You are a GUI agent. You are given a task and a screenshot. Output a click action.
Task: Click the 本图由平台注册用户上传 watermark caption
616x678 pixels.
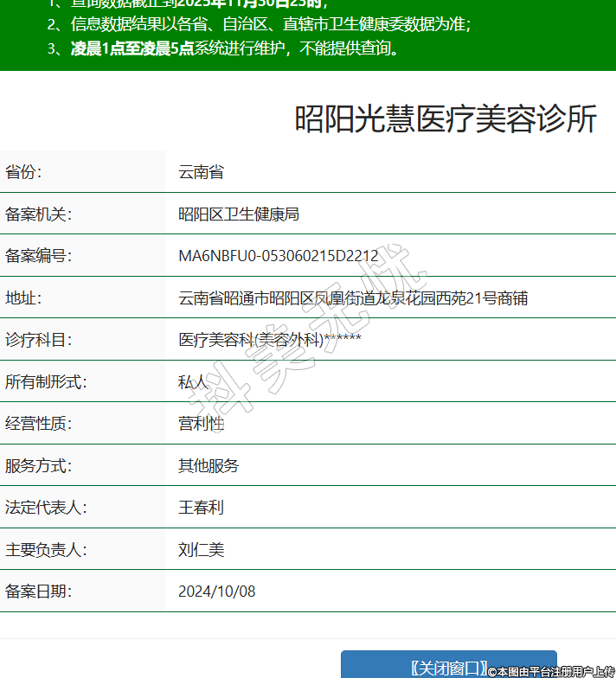(551, 671)
